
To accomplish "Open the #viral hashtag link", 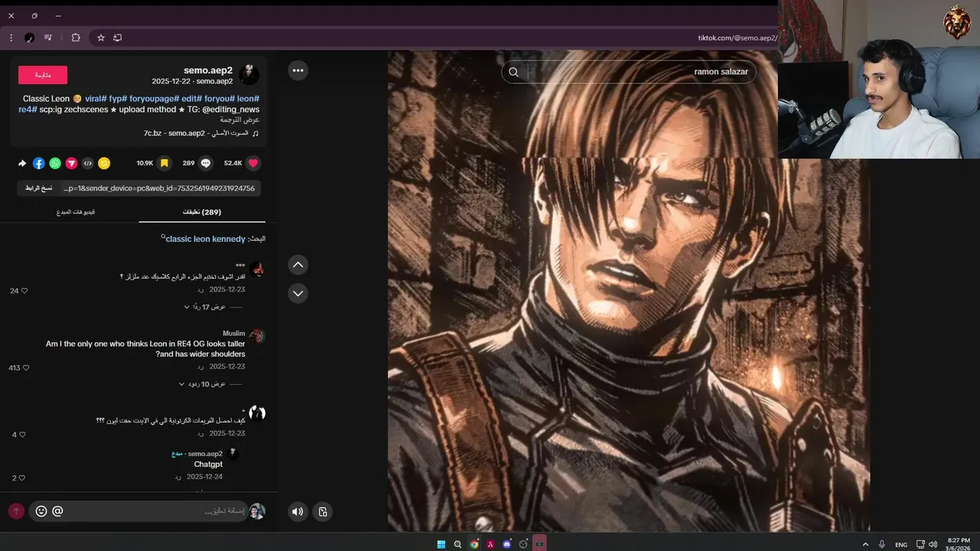I will [x=96, y=99].
